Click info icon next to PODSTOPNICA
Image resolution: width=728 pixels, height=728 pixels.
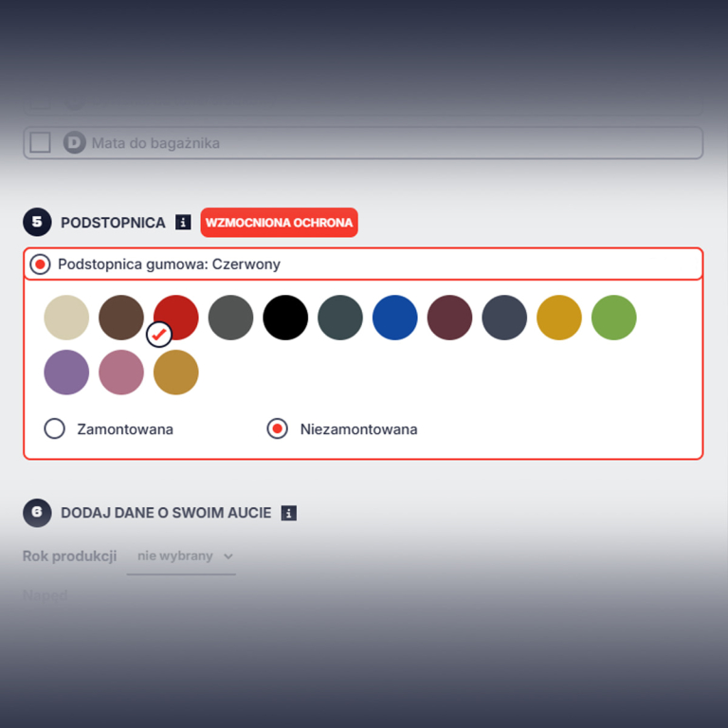(183, 223)
